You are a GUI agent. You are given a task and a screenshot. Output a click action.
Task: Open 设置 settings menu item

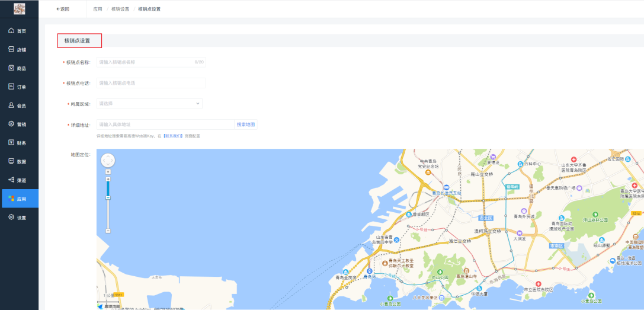(19, 218)
